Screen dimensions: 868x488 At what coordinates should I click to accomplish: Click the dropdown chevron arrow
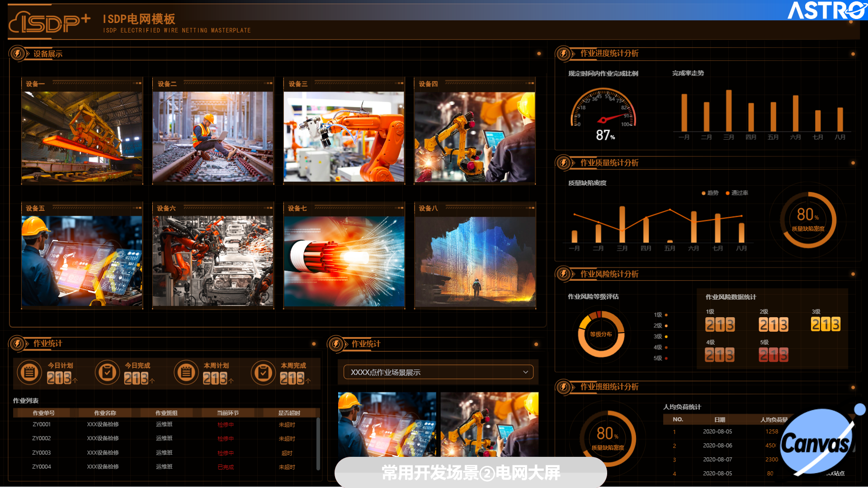(x=525, y=372)
